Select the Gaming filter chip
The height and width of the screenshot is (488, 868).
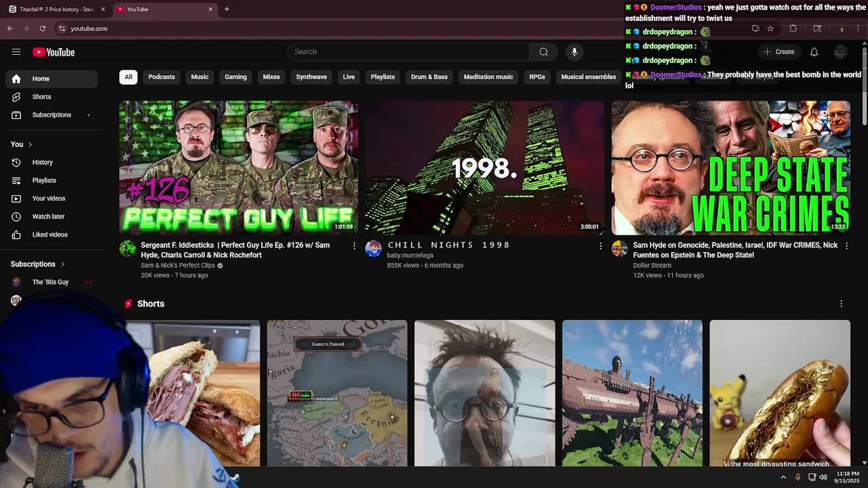[x=235, y=77]
